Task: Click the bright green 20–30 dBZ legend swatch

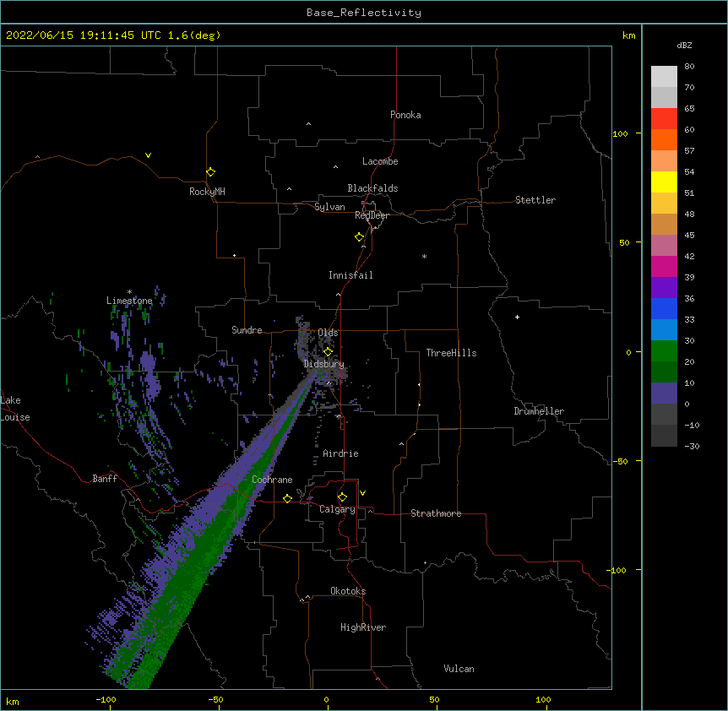Action: [664, 351]
